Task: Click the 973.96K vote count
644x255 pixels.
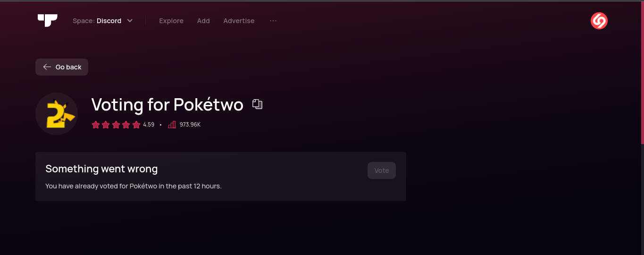Action: (190, 125)
